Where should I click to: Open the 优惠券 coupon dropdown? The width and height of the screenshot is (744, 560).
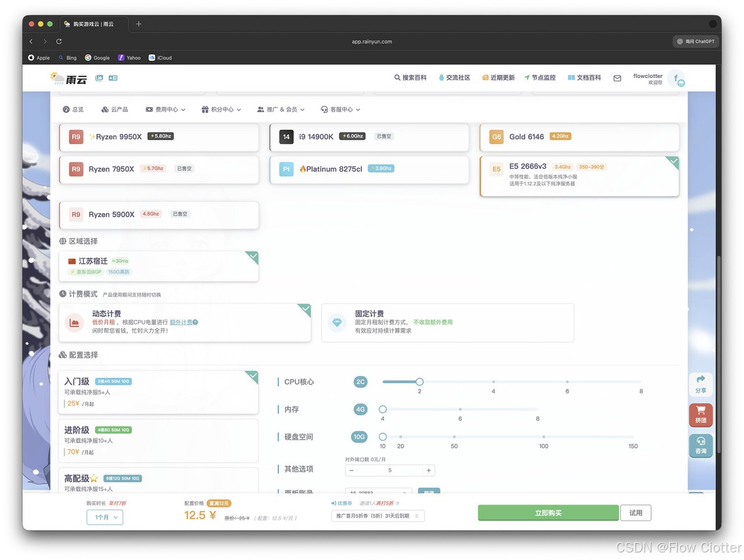[378, 516]
